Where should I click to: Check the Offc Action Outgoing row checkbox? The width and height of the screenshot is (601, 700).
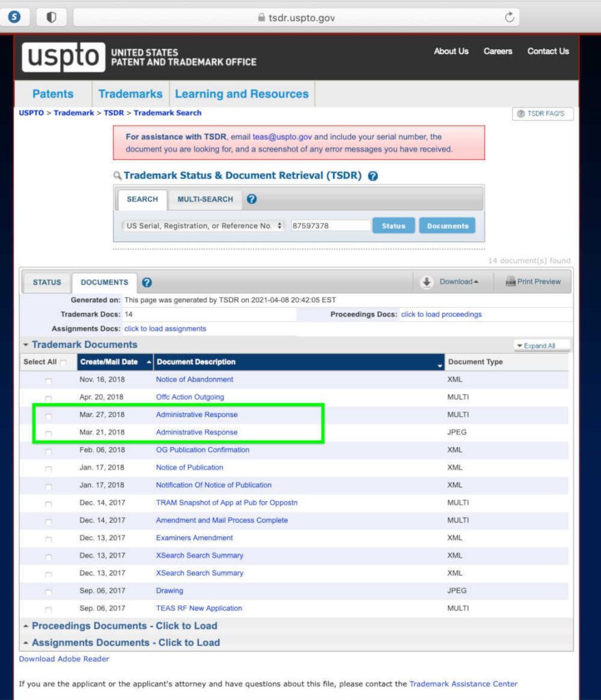(x=49, y=399)
